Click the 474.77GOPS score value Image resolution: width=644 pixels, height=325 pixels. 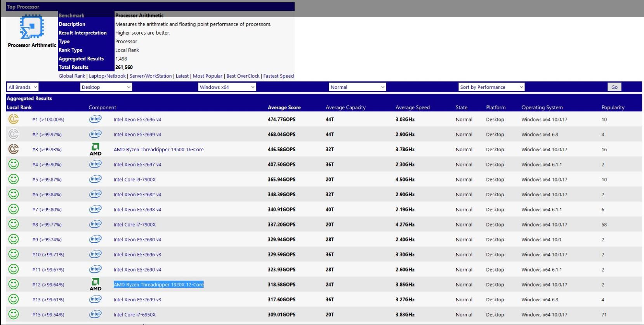point(281,119)
